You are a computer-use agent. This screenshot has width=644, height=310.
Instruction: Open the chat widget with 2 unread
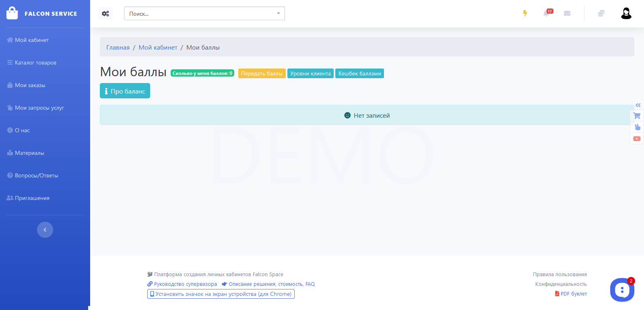point(622,289)
